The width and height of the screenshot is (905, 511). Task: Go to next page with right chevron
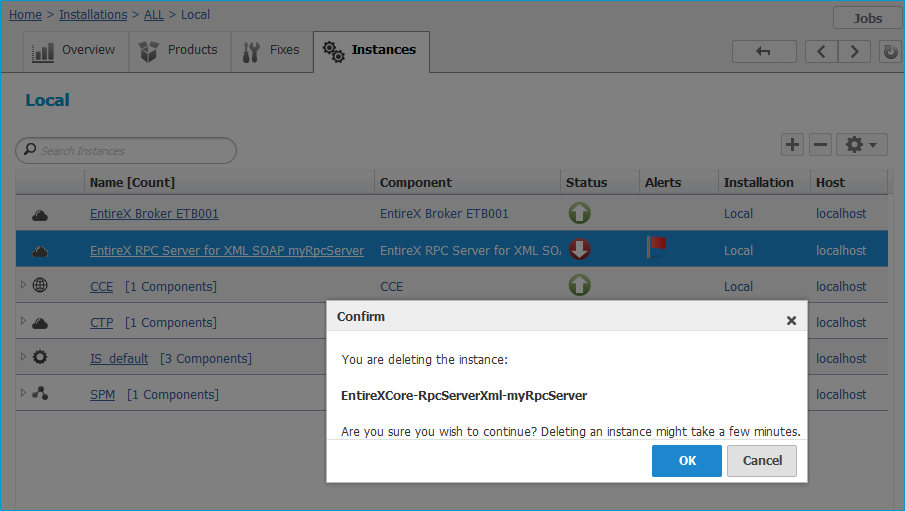click(x=854, y=52)
